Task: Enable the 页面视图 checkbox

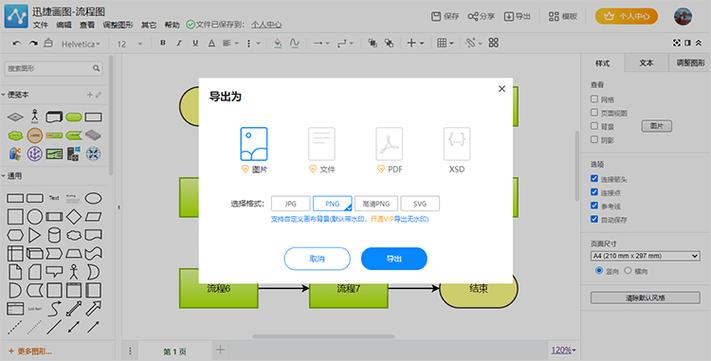Action: click(594, 112)
